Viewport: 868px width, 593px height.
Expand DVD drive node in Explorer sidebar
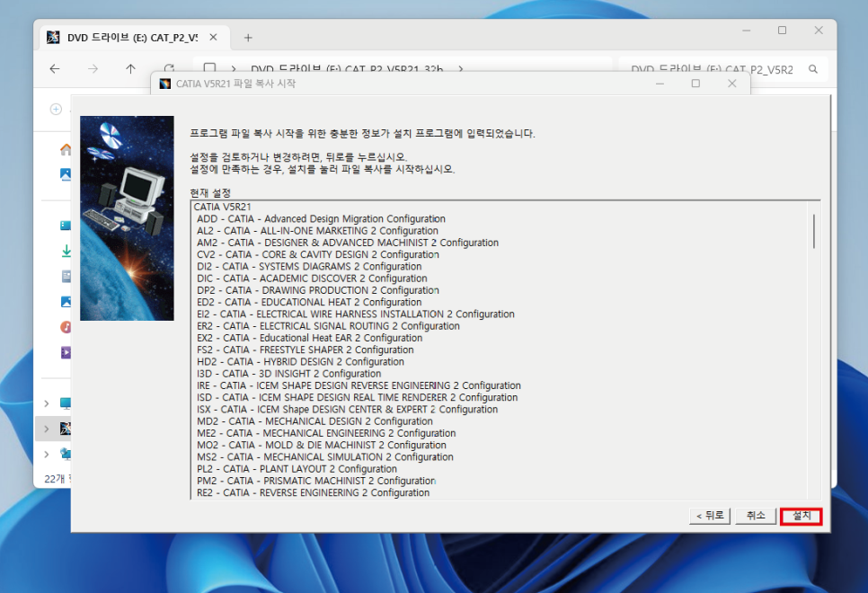tap(47, 429)
